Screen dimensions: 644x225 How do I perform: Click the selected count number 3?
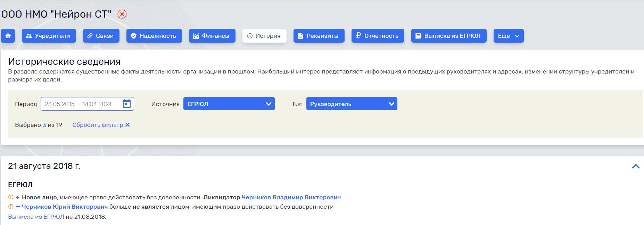tap(44, 125)
